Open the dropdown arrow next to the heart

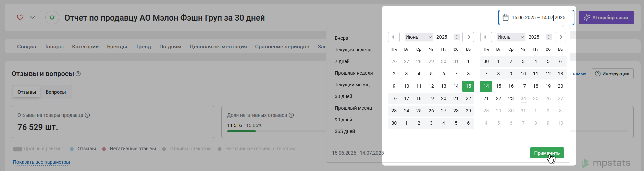pyautogui.click(x=33, y=17)
